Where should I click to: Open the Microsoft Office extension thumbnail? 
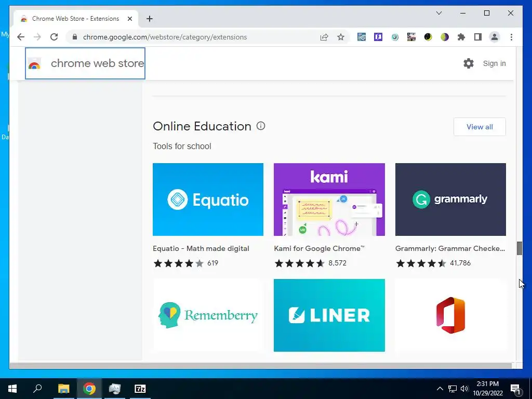(450, 315)
